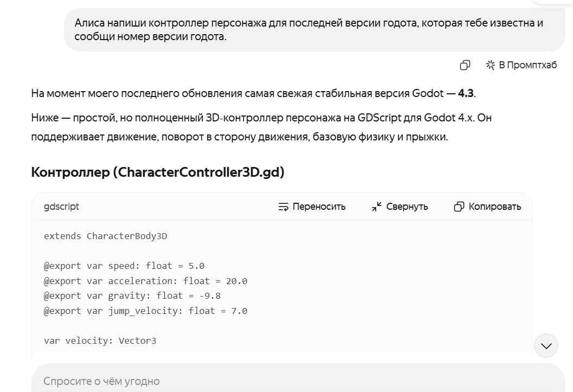Toggle line wrapping via the Переносить label

click(x=319, y=207)
